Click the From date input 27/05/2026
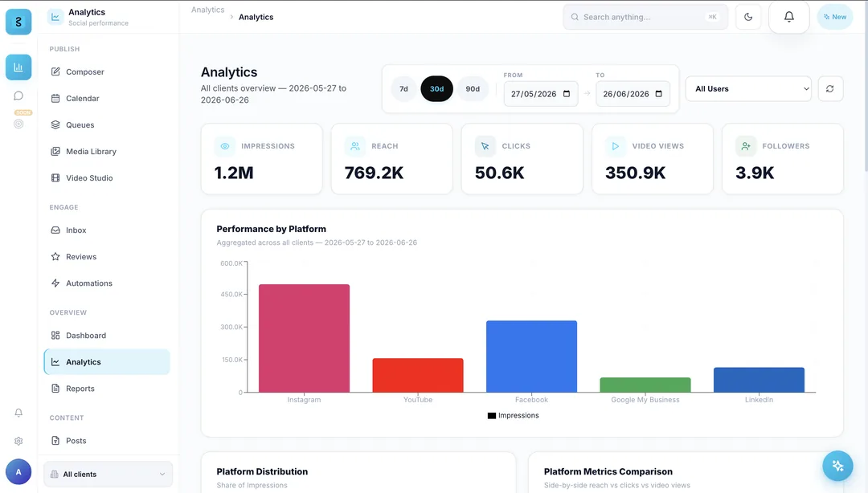 click(x=541, y=93)
